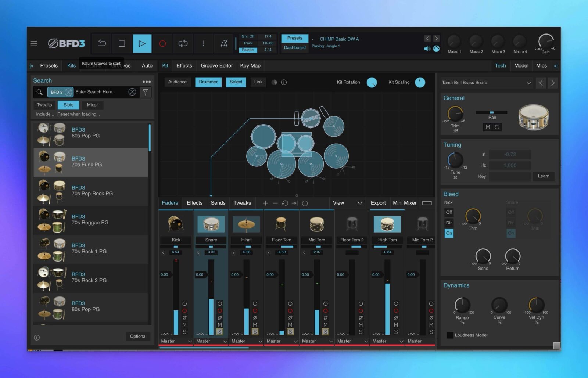Viewport: 588px width, 378px height.
Task: Set Kick bleed to Off
Action: [449, 212]
